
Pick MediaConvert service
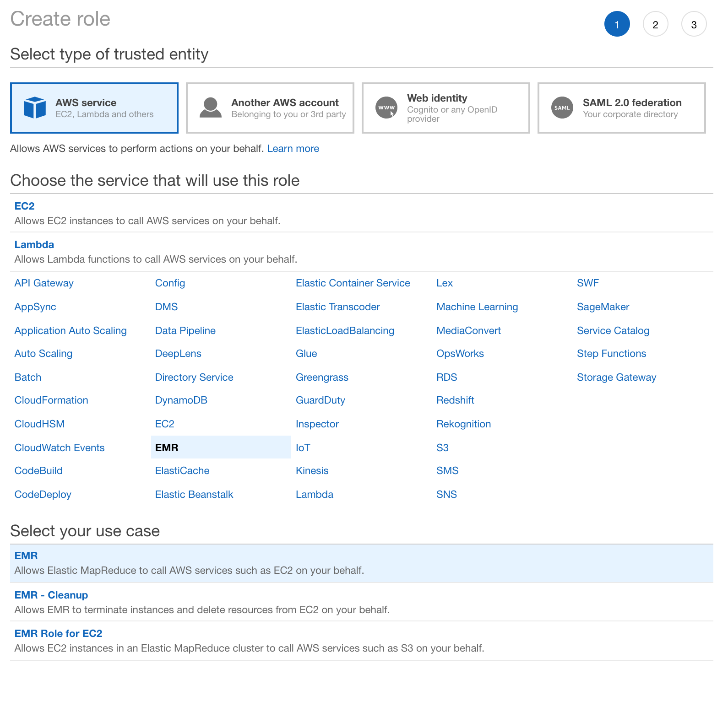(468, 331)
